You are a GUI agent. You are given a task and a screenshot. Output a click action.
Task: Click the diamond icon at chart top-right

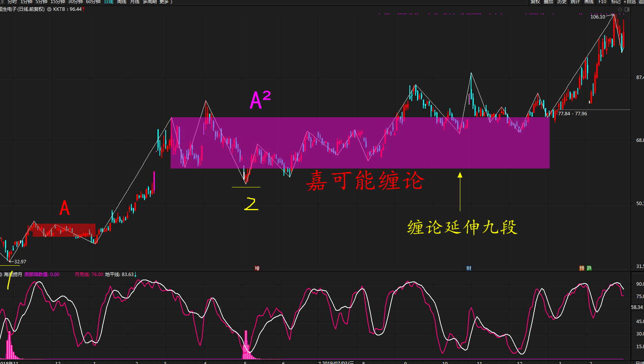click(620, 9)
